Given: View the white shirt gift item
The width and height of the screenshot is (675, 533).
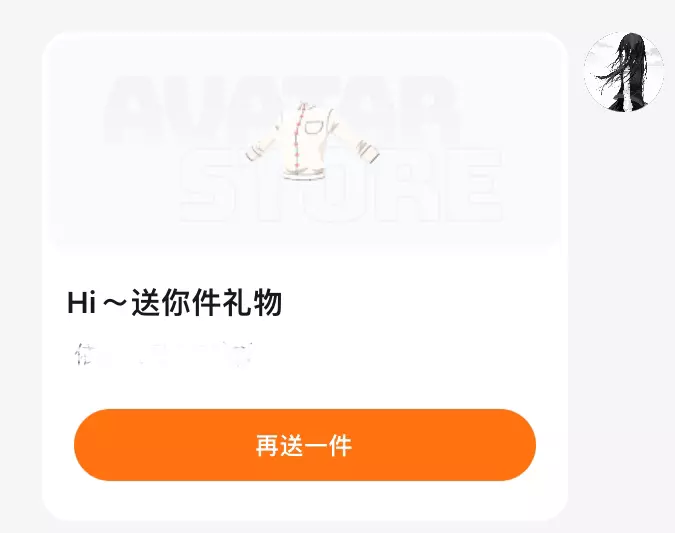Looking at the screenshot, I should 312,140.
